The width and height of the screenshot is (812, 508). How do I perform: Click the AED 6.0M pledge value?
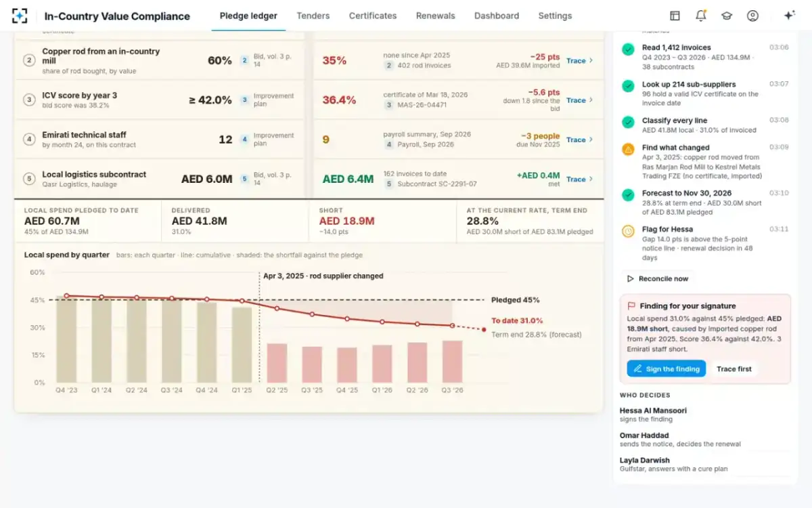[x=206, y=179]
